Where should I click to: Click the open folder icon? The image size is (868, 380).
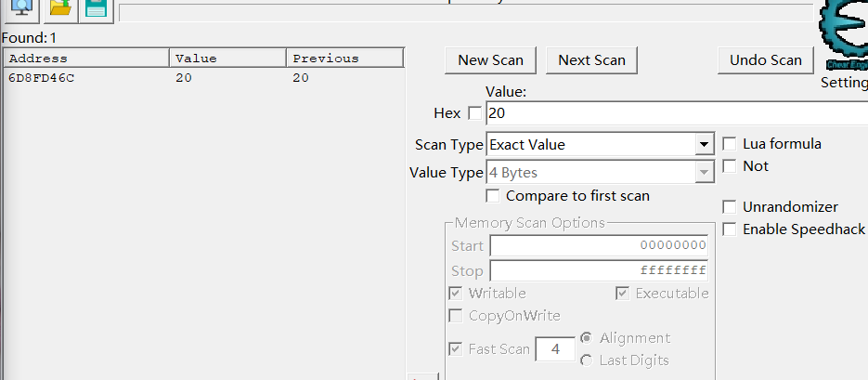(59, 10)
